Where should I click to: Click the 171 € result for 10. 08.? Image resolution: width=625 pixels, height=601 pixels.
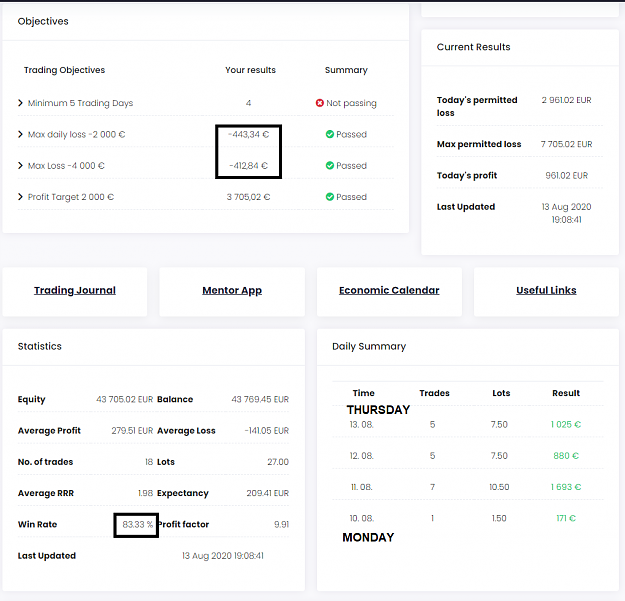pos(566,519)
